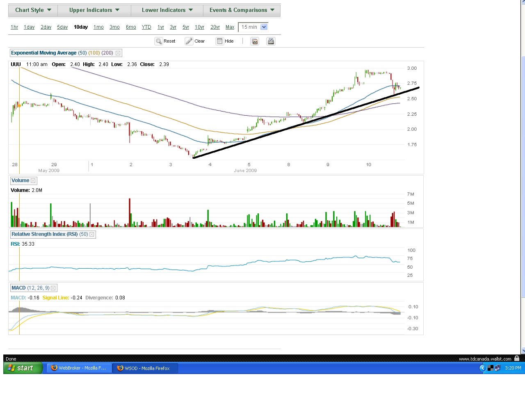Click the EMA (100) period value

94,53
